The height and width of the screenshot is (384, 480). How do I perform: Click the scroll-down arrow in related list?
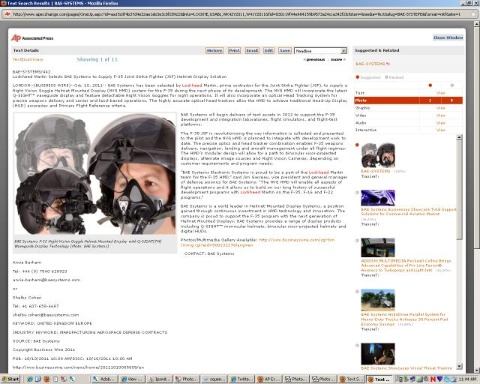[459, 366]
